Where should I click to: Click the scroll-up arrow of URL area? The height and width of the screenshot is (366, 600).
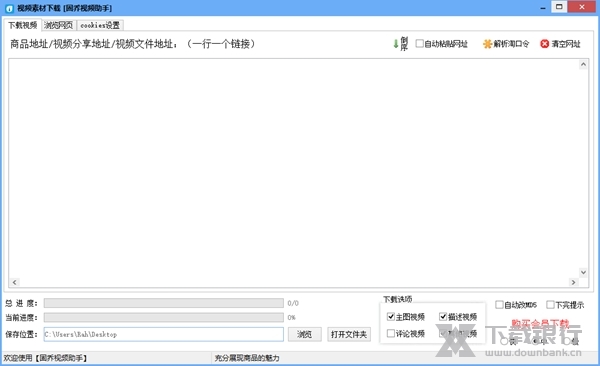[x=583, y=64]
